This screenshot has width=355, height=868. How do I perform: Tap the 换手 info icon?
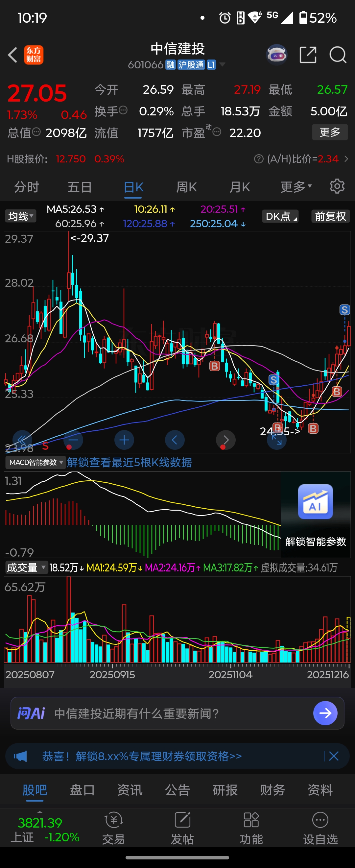pyautogui.click(x=123, y=109)
